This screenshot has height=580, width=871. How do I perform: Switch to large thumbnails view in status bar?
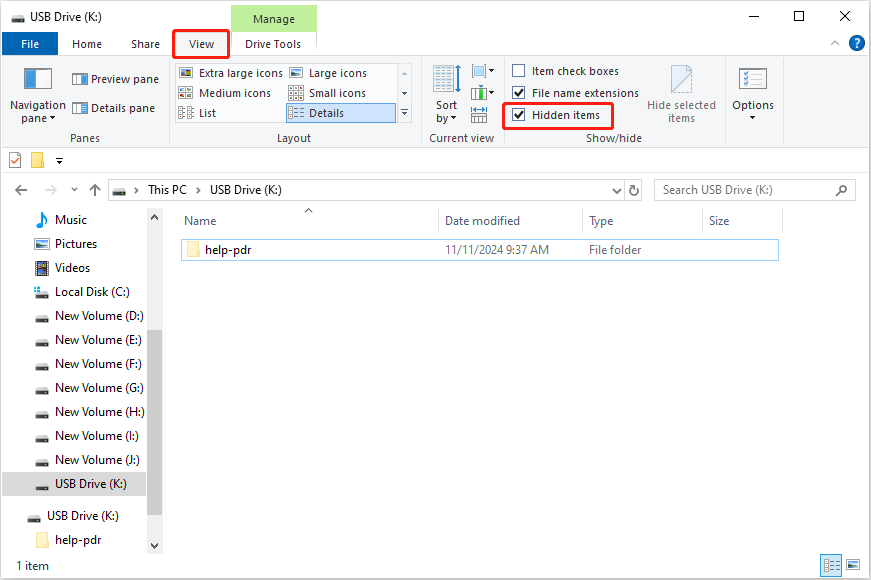click(853, 566)
